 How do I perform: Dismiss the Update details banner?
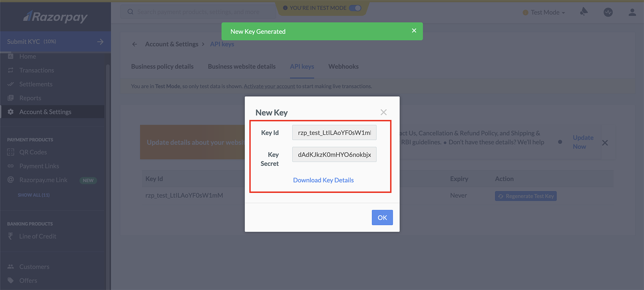point(605,143)
